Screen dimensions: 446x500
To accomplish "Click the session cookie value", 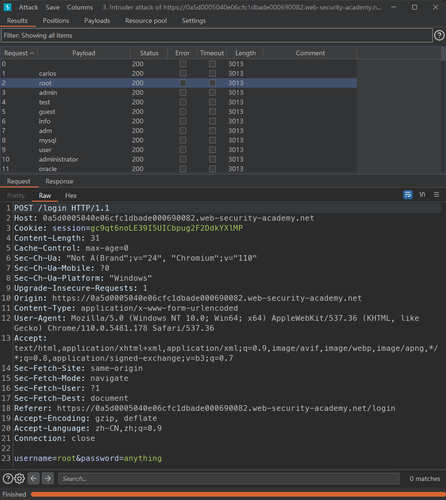I will 167,228.
